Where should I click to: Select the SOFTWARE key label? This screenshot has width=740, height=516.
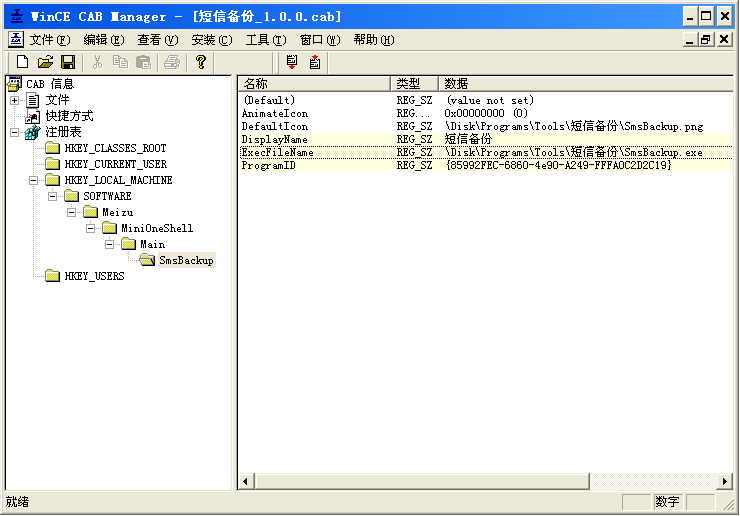tap(107, 196)
